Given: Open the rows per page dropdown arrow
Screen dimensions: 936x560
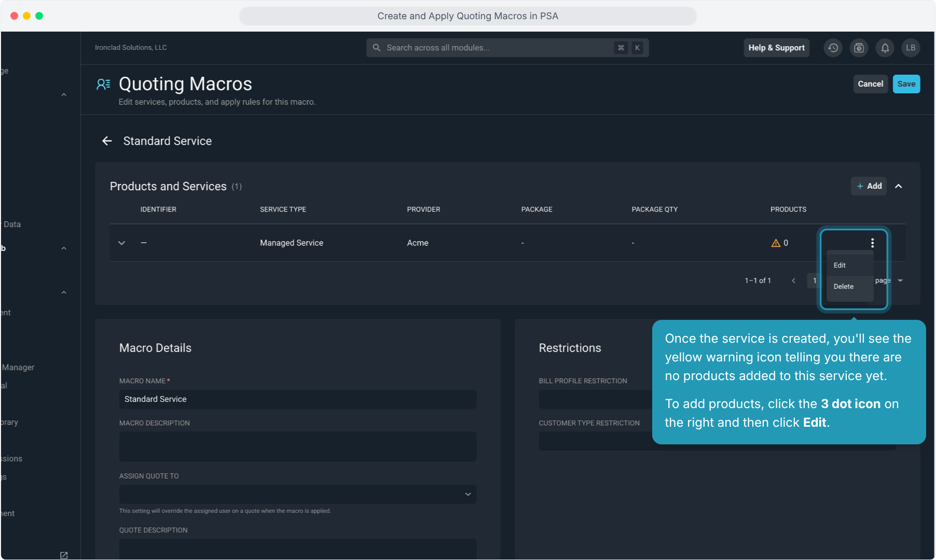Looking at the screenshot, I should (x=900, y=281).
